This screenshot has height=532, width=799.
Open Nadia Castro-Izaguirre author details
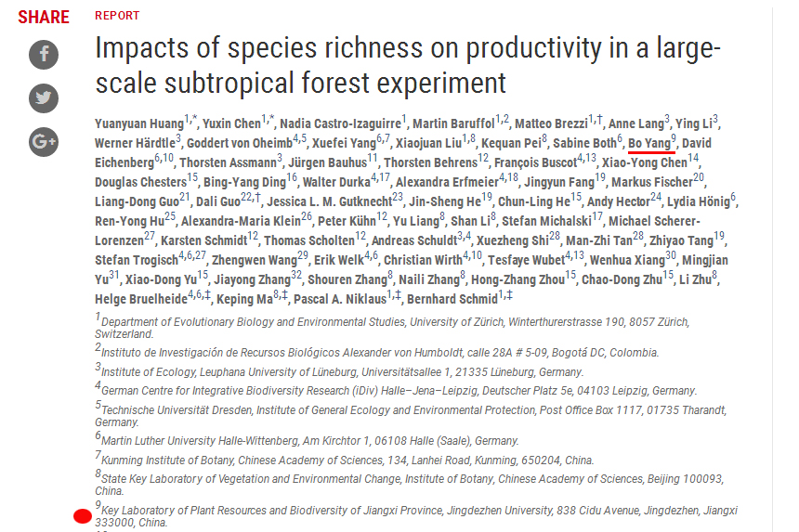(x=340, y=123)
